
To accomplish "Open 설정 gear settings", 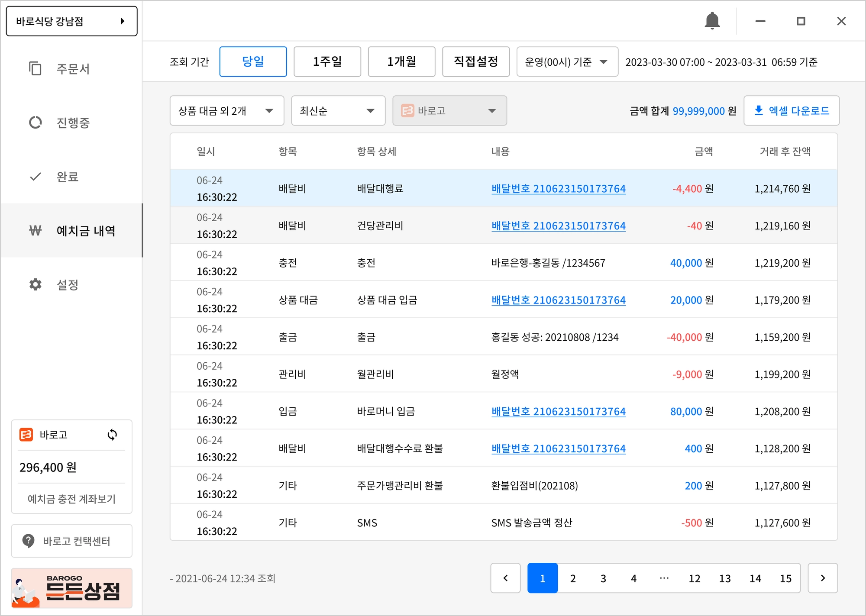I will 67,285.
